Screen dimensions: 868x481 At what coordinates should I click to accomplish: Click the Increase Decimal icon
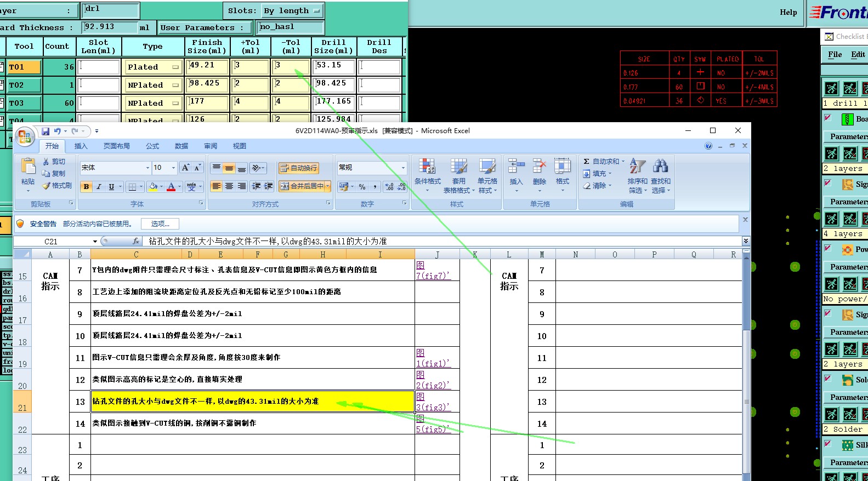point(389,187)
